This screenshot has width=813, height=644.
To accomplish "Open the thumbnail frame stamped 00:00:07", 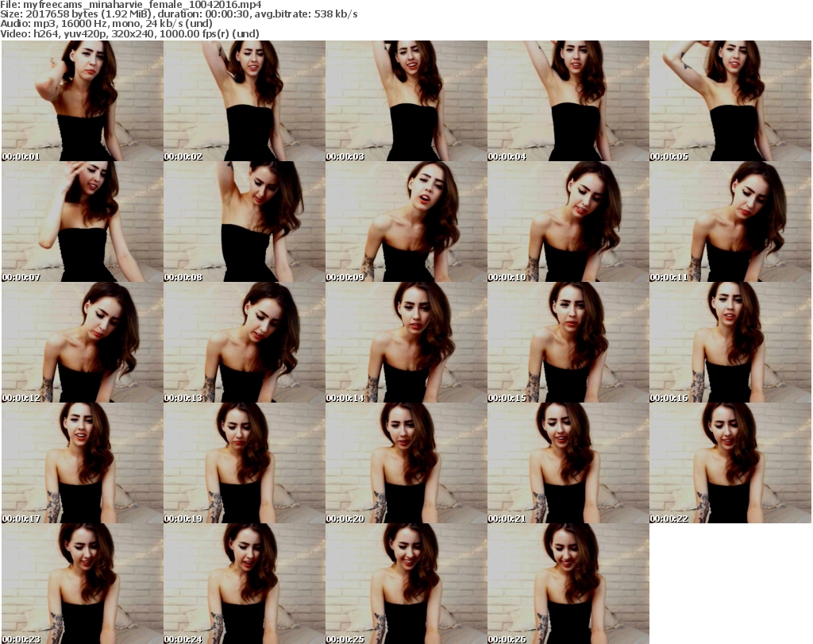I will pyautogui.click(x=83, y=222).
